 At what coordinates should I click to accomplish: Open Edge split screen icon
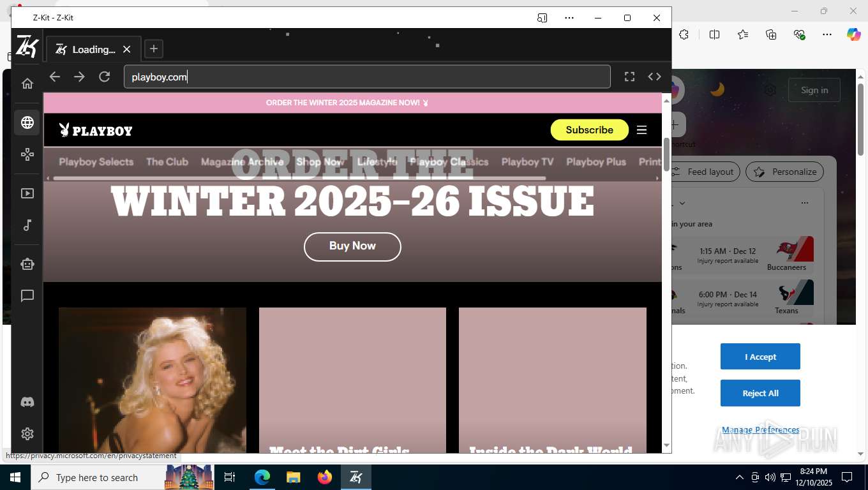pos(714,34)
